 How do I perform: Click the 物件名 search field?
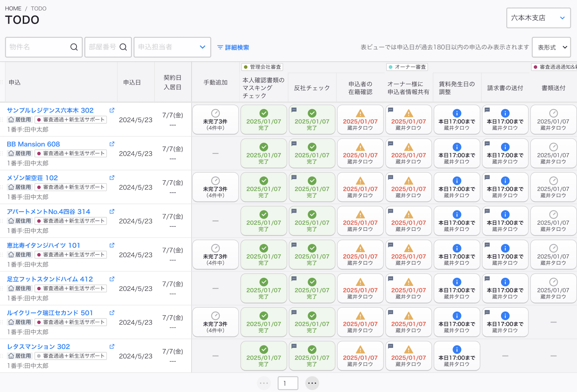(44, 47)
